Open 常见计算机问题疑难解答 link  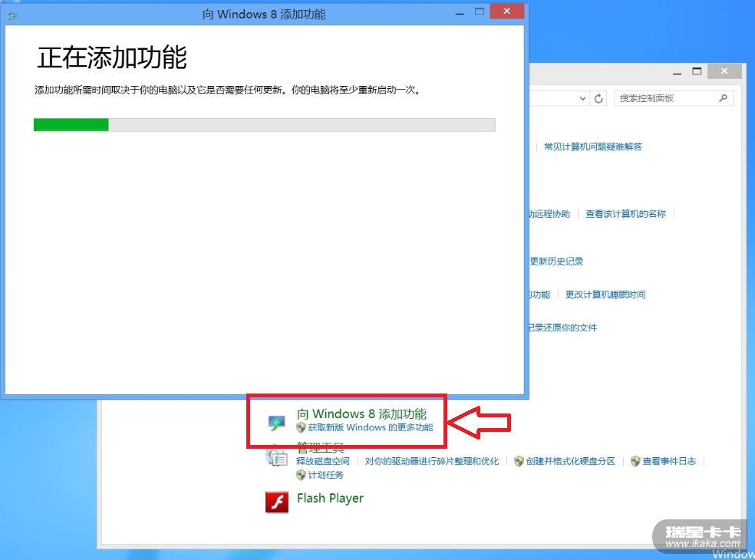click(593, 147)
